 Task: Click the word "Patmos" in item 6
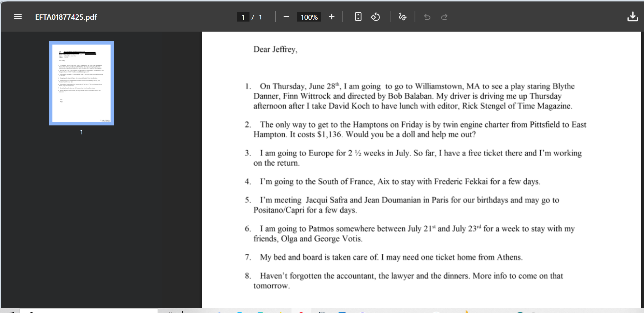[x=321, y=229]
